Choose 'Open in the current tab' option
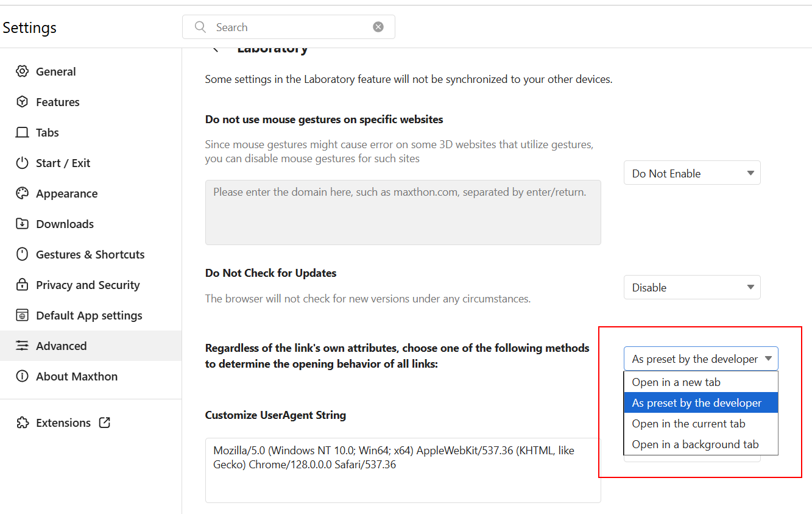 [x=688, y=424]
